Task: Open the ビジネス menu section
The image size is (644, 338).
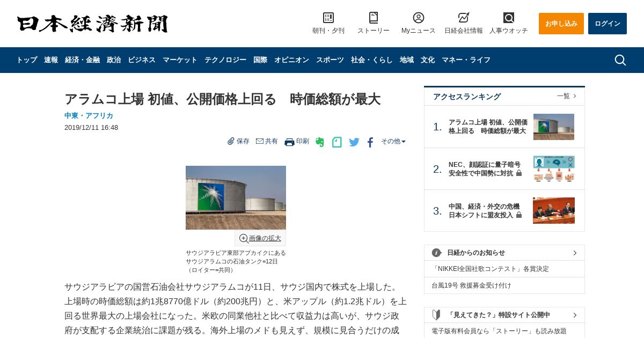Action: point(142,60)
